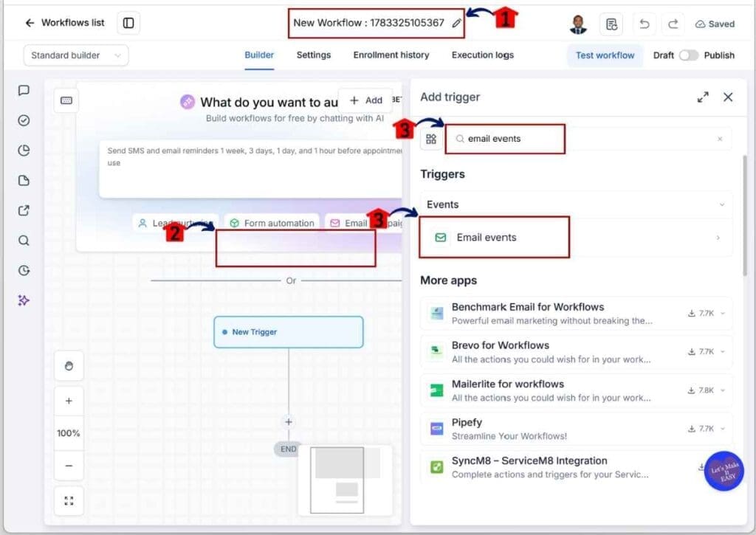The image size is (756, 535).
Task: Open the sticky note sidebar icon
Action: (x=24, y=181)
